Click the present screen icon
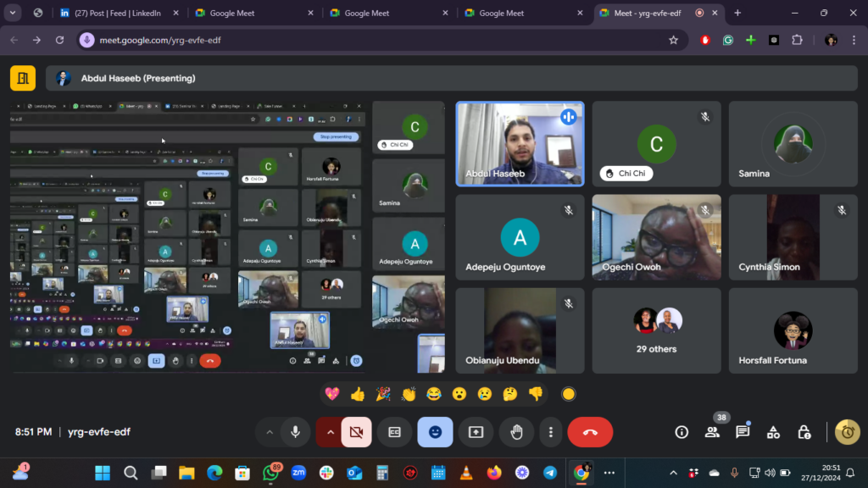 tap(476, 432)
